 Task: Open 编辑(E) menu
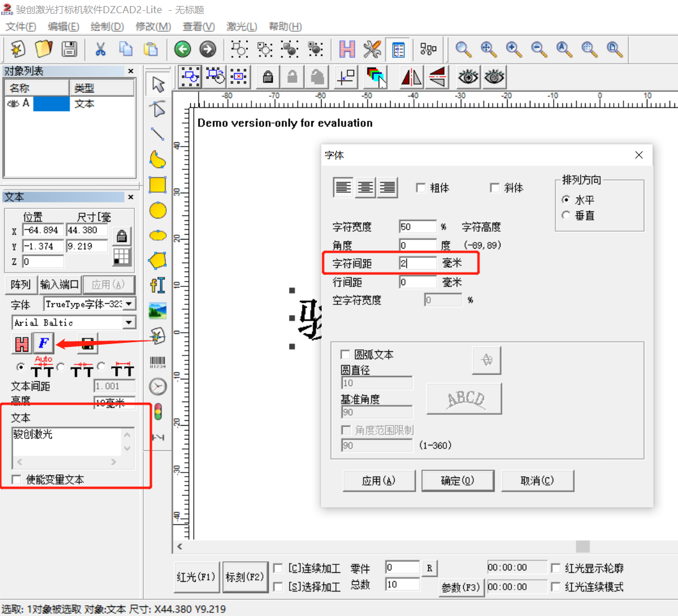[x=63, y=26]
